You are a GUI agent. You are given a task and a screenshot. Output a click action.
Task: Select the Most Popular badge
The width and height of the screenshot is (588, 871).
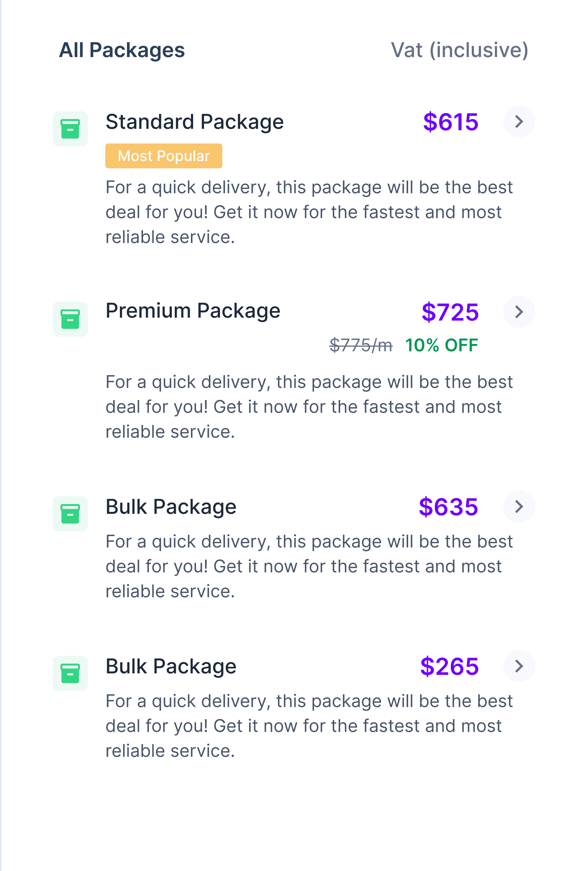(x=164, y=156)
